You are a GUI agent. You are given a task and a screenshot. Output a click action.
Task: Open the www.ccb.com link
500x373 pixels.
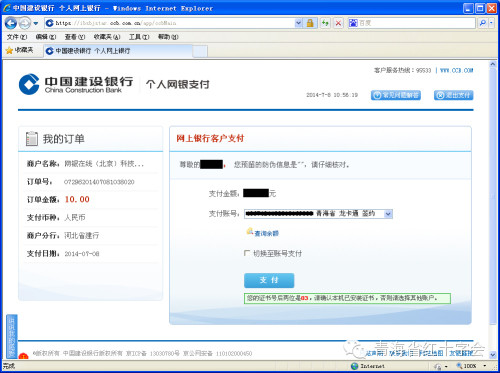(456, 70)
